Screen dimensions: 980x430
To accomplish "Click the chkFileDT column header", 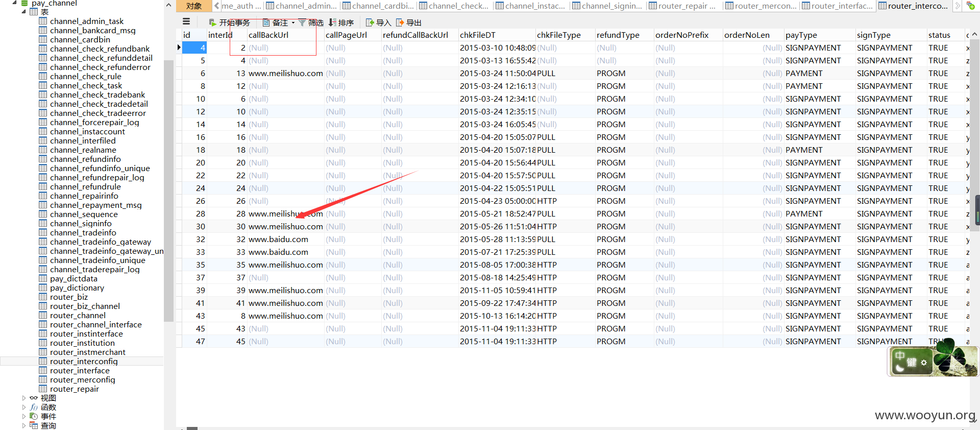I will coord(497,35).
